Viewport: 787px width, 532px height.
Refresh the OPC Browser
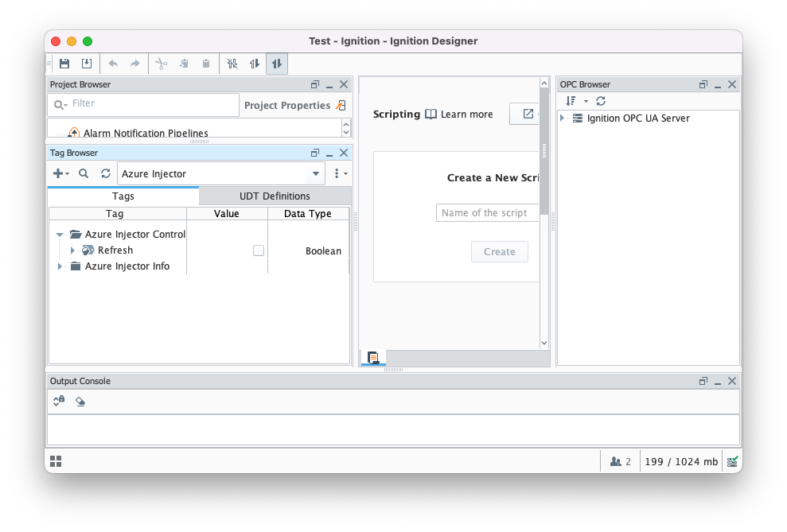click(601, 101)
